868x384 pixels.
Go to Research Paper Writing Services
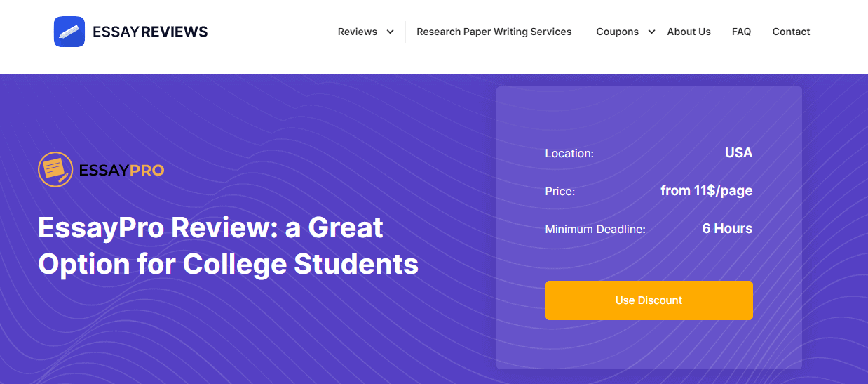(x=494, y=32)
